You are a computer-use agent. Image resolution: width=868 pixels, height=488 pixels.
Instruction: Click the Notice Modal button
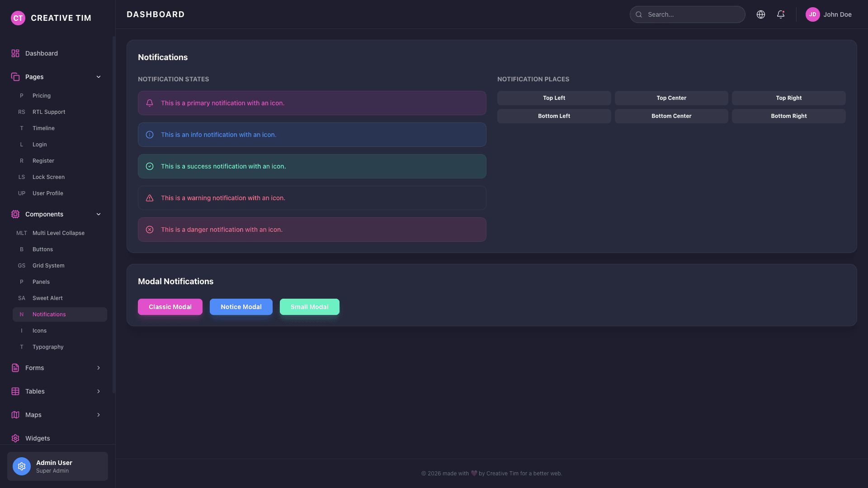click(x=241, y=307)
